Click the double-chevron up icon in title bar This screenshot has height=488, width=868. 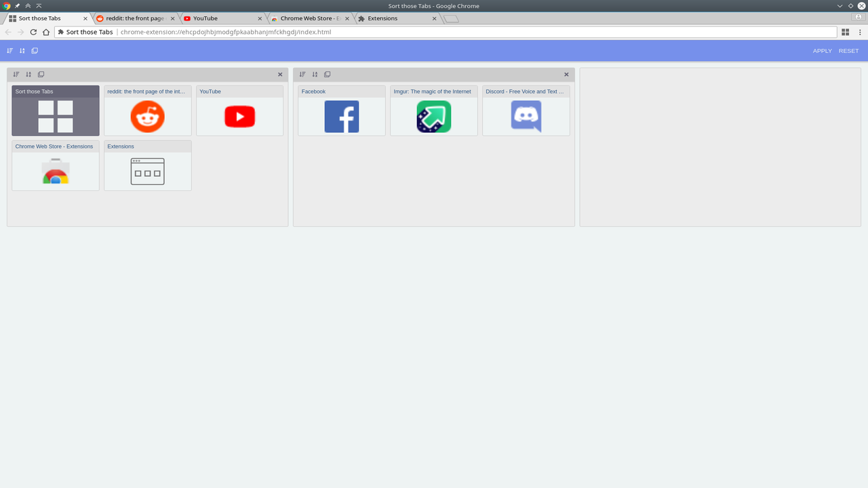[27, 6]
